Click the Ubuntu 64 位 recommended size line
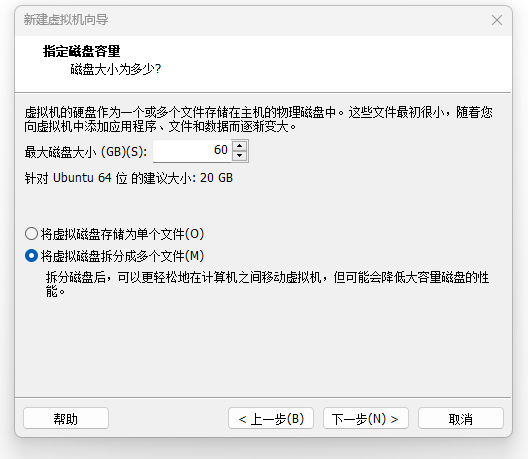This screenshot has width=528, height=459. pos(129,178)
